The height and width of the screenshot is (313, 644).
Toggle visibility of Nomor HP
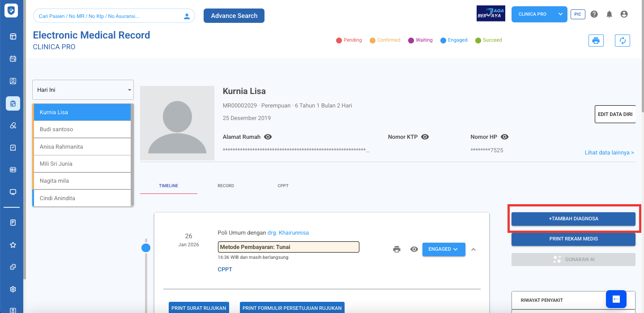click(x=505, y=137)
